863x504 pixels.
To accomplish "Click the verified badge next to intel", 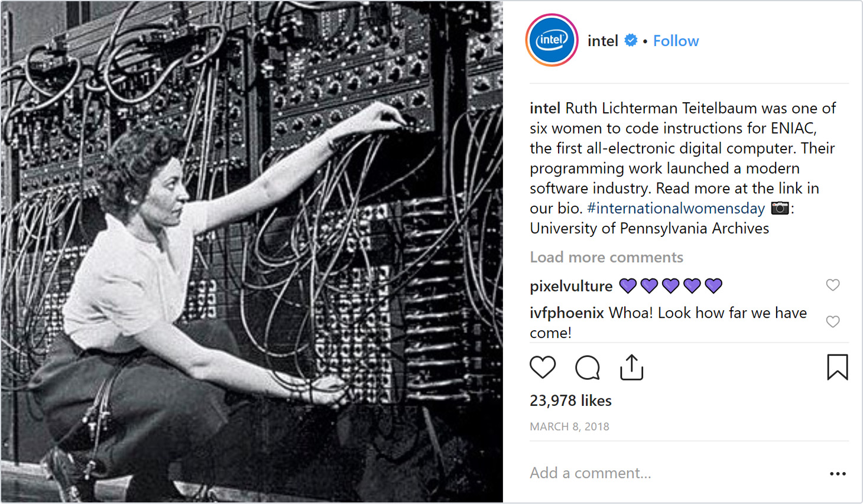I will point(631,40).
